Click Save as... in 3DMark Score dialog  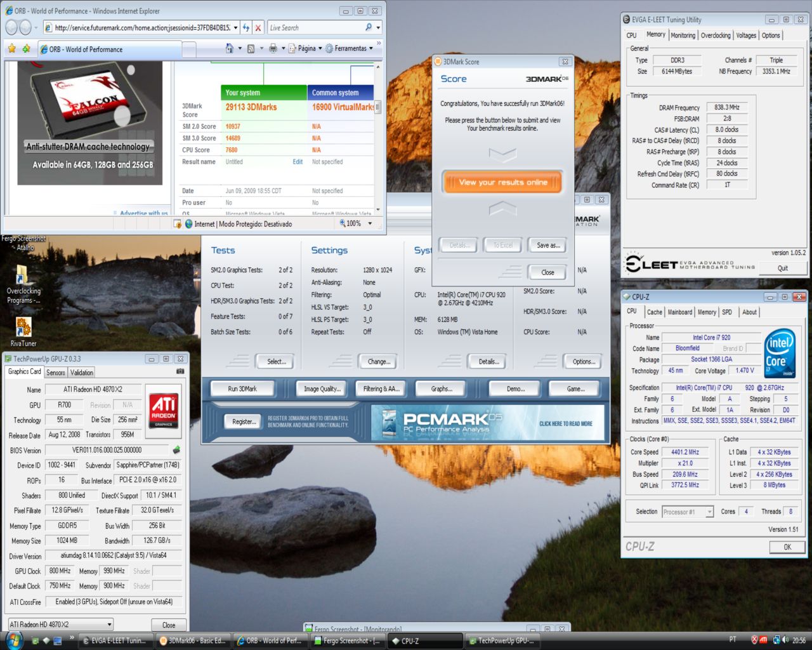548,245
